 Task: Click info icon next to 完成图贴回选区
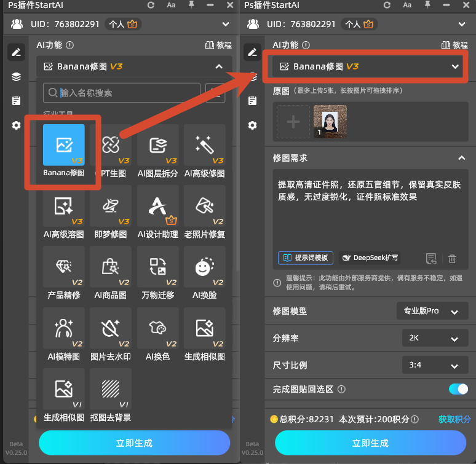tap(341, 389)
